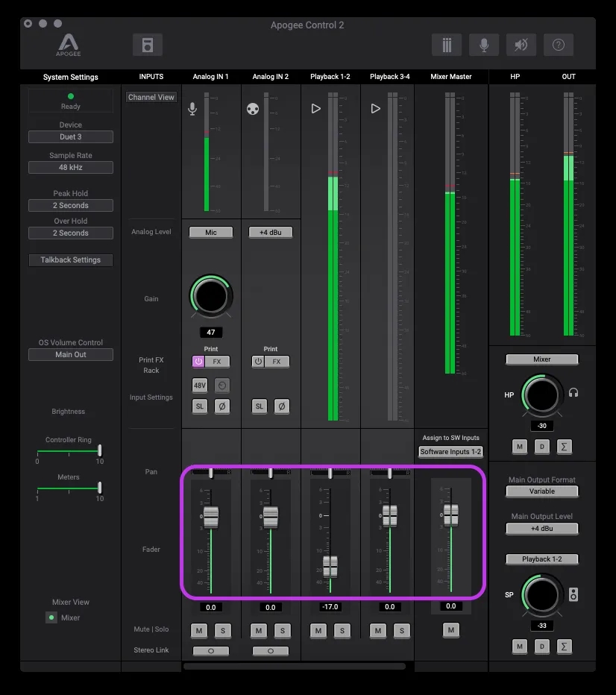Solo the Analog IN 1 channel
This screenshot has width=616, height=695.
tap(223, 630)
